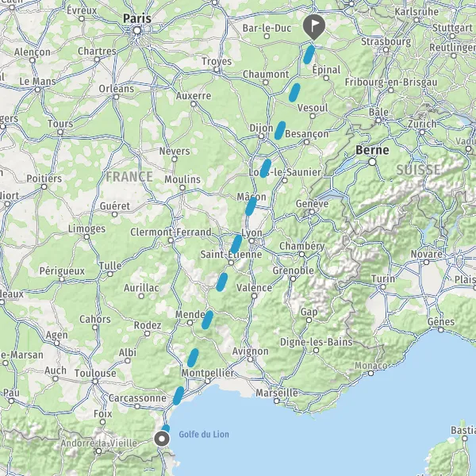Click the blue route segment near Mende
476x476 pixels.
(x=207, y=320)
